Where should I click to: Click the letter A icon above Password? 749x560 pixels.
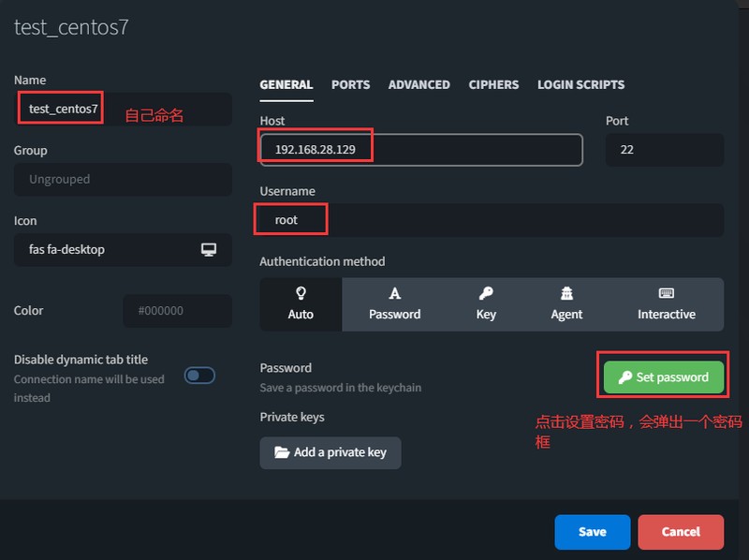[394, 293]
